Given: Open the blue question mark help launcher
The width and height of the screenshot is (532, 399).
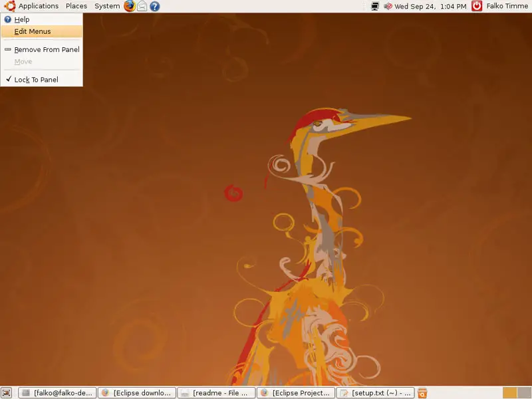Looking at the screenshot, I should [155, 6].
